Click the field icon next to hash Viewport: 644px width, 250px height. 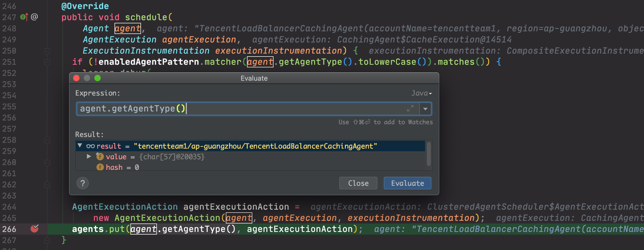[x=100, y=167]
